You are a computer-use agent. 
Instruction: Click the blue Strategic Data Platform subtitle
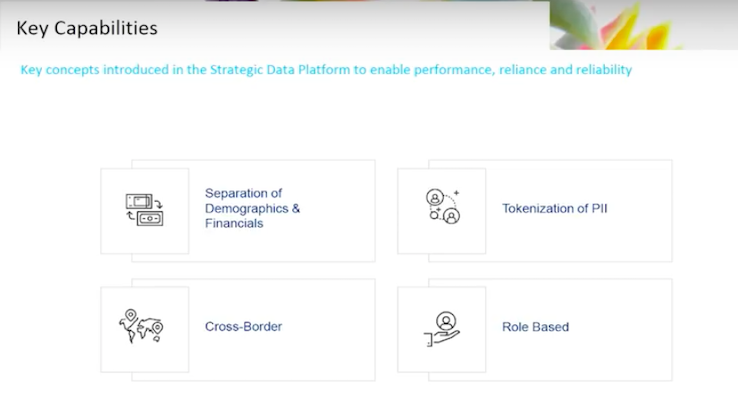pyautogui.click(x=326, y=70)
